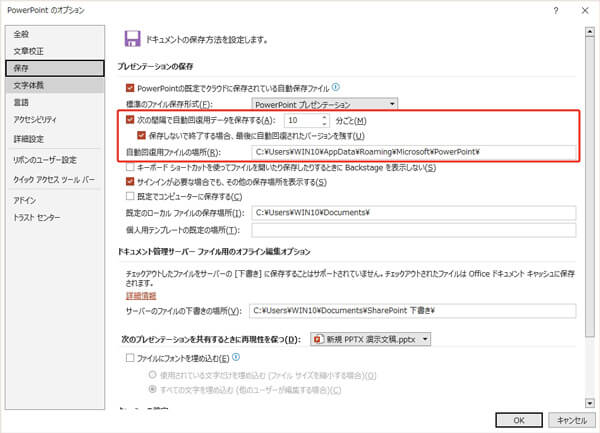Screen dimensions: 600x433
Task: Decrease the AutoRecover minutes spinner
Action: click(x=324, y=124)
